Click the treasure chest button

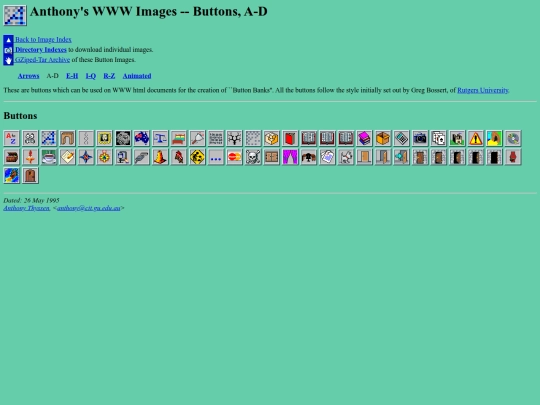pos(12,157)
